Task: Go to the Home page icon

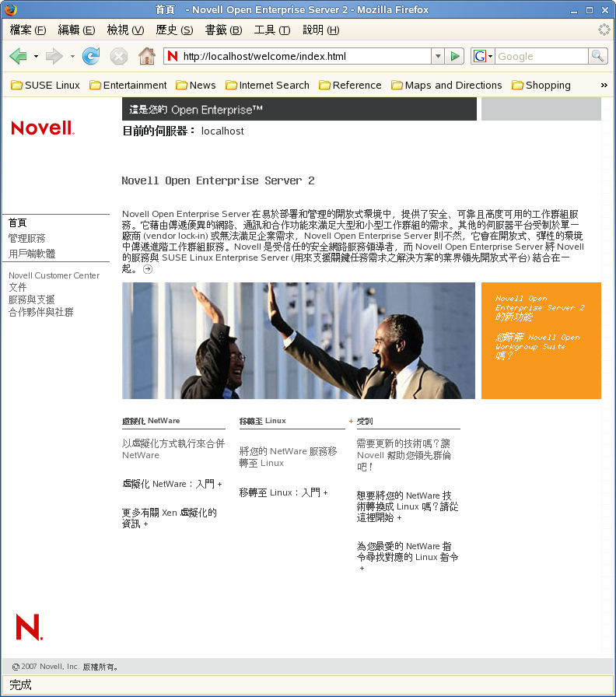Action: coord(147,56)
